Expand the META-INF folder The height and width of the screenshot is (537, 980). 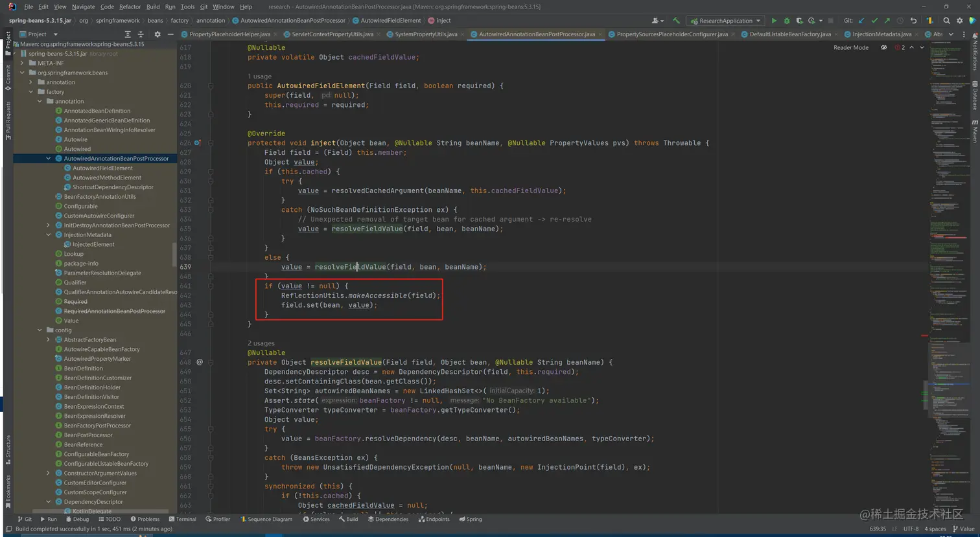[22, 63]
